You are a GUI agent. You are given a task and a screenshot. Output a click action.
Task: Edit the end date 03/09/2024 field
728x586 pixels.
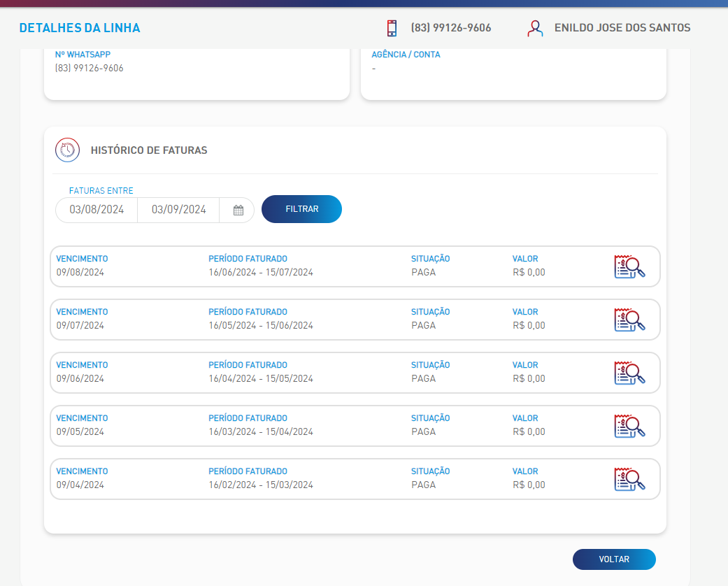pos(179,210)
